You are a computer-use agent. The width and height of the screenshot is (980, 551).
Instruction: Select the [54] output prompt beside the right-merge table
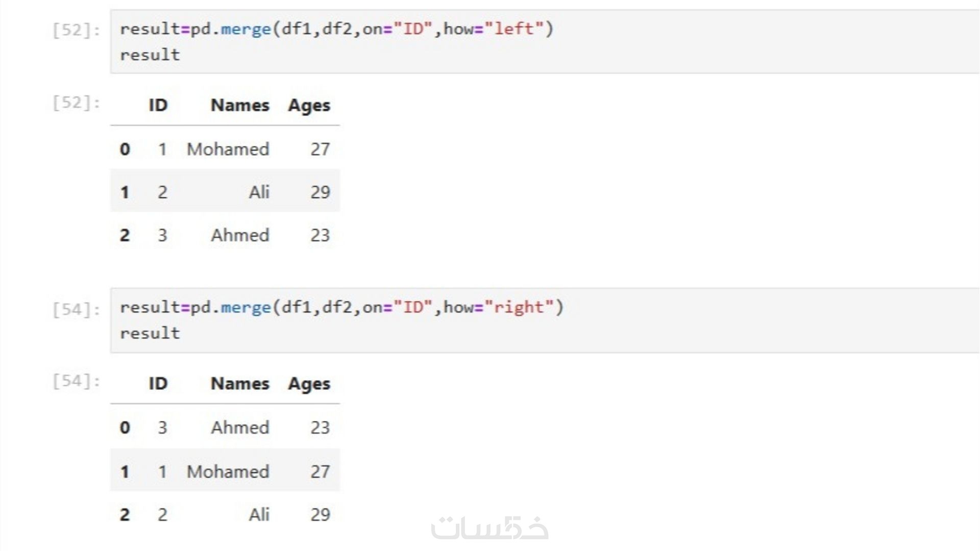click(x=76, y=381)
